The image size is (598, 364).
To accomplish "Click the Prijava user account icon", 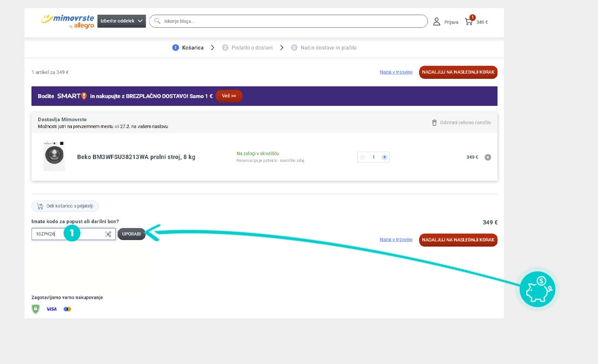I will (437, 22).
